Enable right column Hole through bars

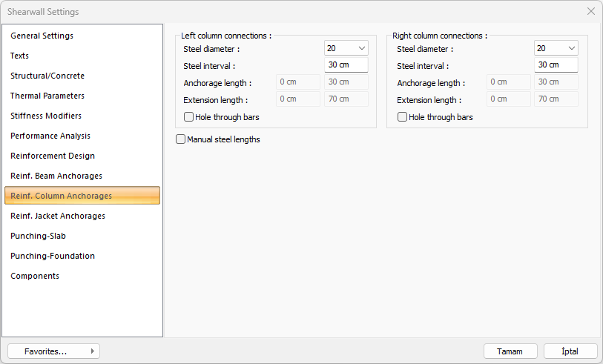(403, 117)
